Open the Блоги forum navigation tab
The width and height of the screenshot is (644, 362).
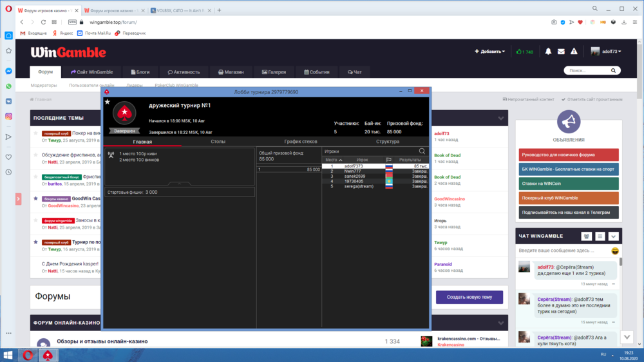pyautogui.click(x=139, y=72)
